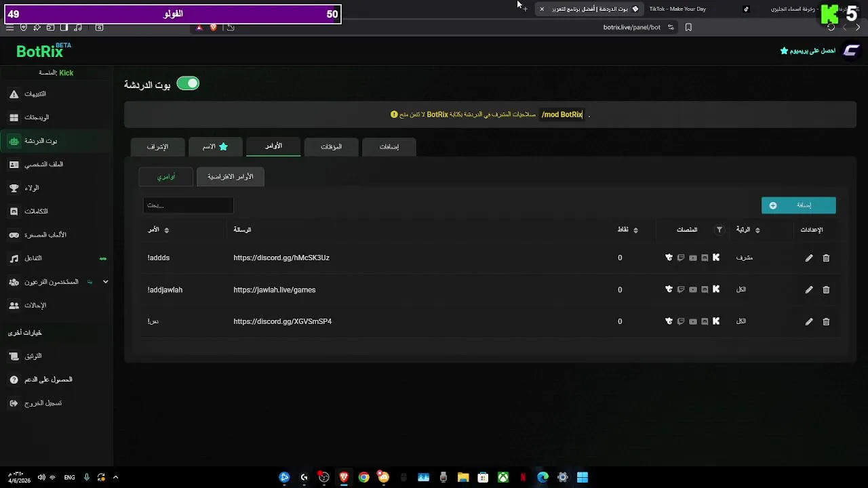Viewport: 868px width, 488px height.
Task: Toggle Kick platform for !addds row
Action: pyautogui.click(x=716, y=258)
